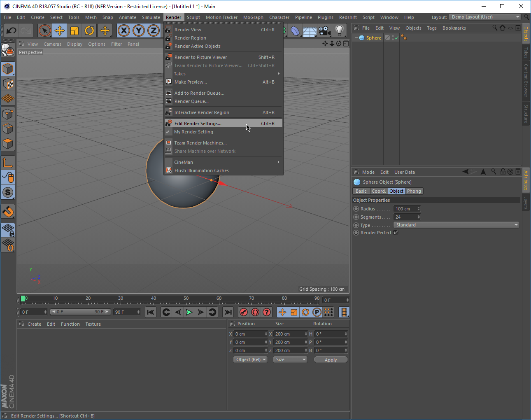Open Material manager Create menu
This screenshot has width=531, height=420.
[x=34, y=324]
